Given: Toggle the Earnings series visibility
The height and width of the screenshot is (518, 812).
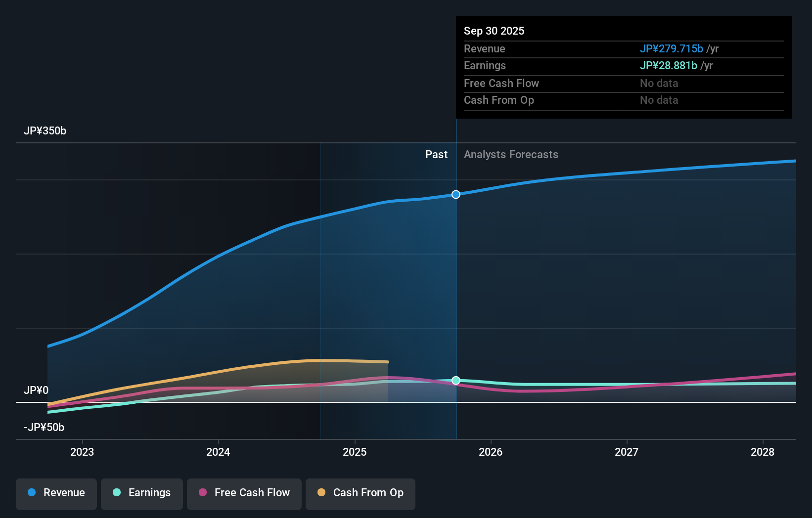Looking at the screenshot, I should click(x=142, y=493).
